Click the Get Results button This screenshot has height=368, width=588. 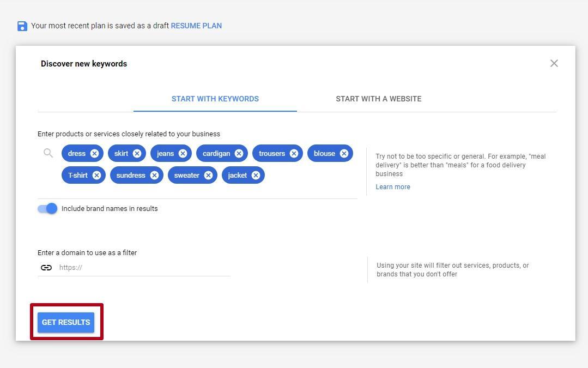click(x=66, y=322)
